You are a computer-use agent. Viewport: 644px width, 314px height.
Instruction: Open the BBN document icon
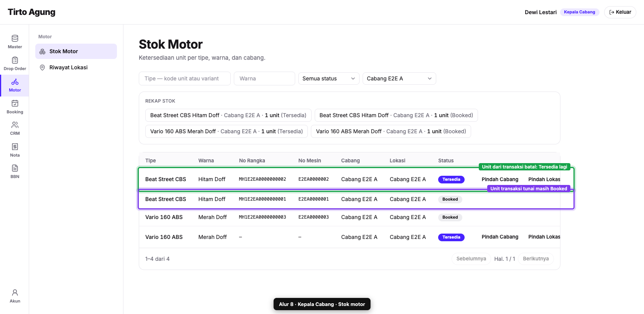(x=15, y=168)
